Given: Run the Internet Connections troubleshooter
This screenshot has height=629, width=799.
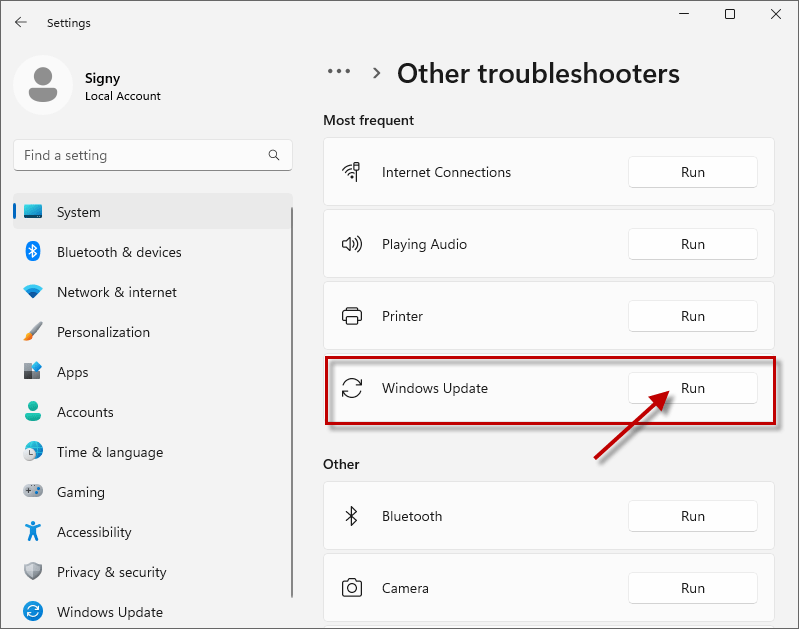Looking at the screenshot, I should pos(693,172).
